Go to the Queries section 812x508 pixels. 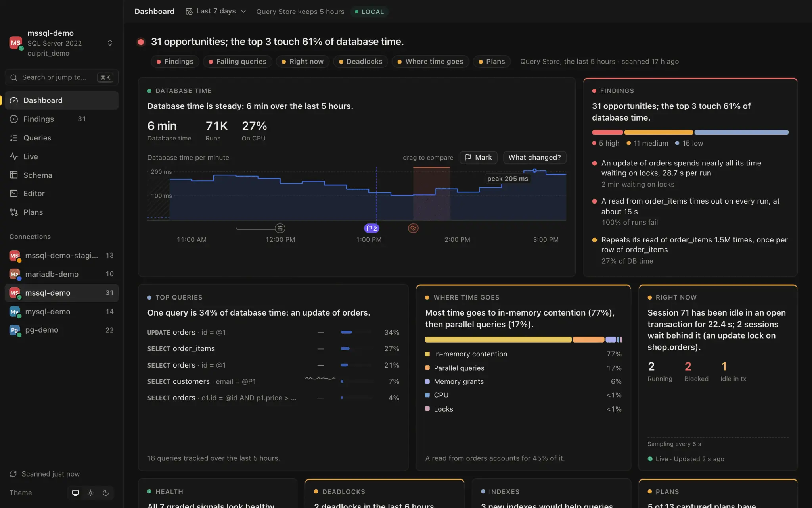click(x=61, y=138)
